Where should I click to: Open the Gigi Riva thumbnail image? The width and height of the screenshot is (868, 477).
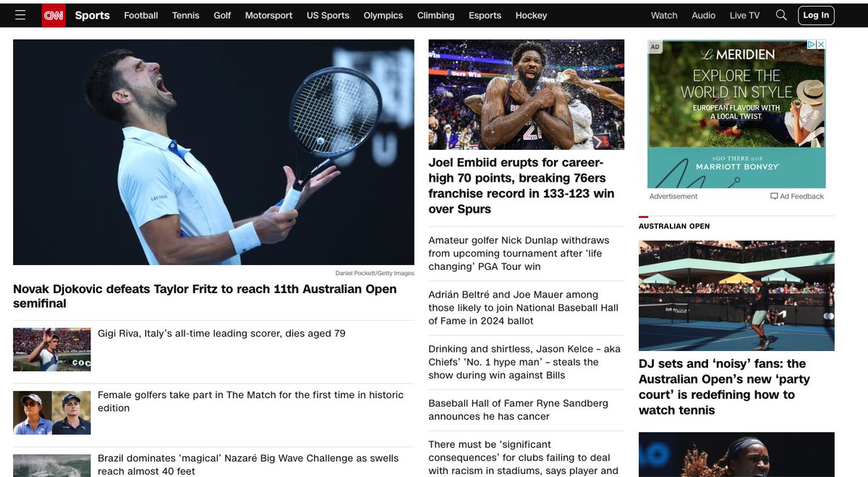(x=52, y=350)
